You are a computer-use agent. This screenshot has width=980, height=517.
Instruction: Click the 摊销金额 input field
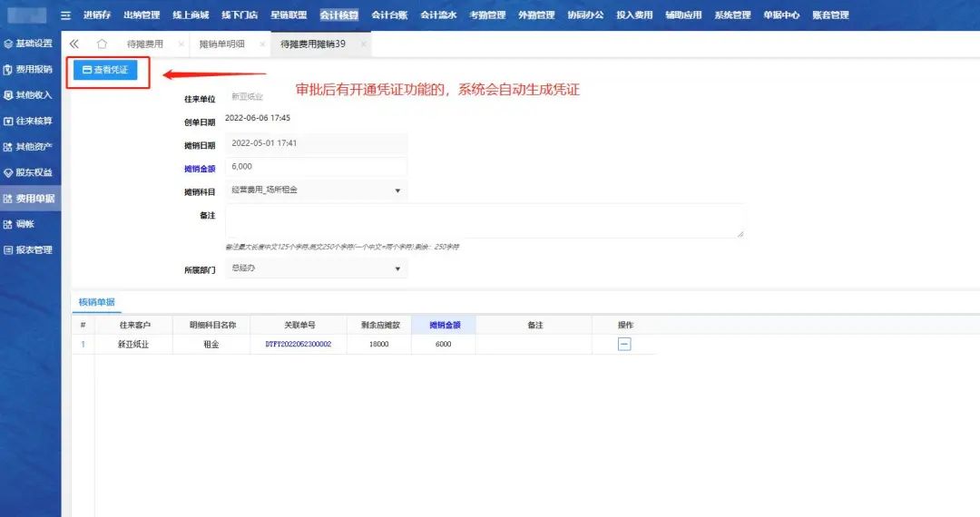pos(316,167)
